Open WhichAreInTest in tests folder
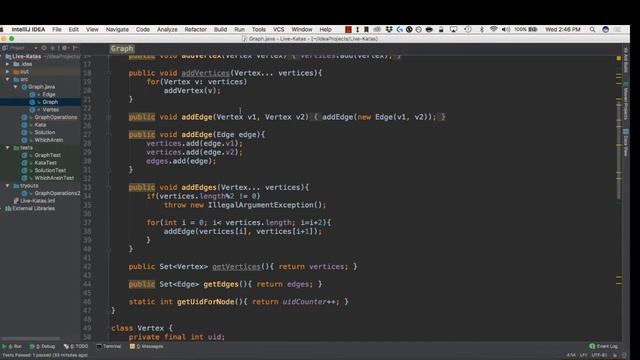Image resolution: width=640 pixels, height=360 pixels. (x=54, y=178)
